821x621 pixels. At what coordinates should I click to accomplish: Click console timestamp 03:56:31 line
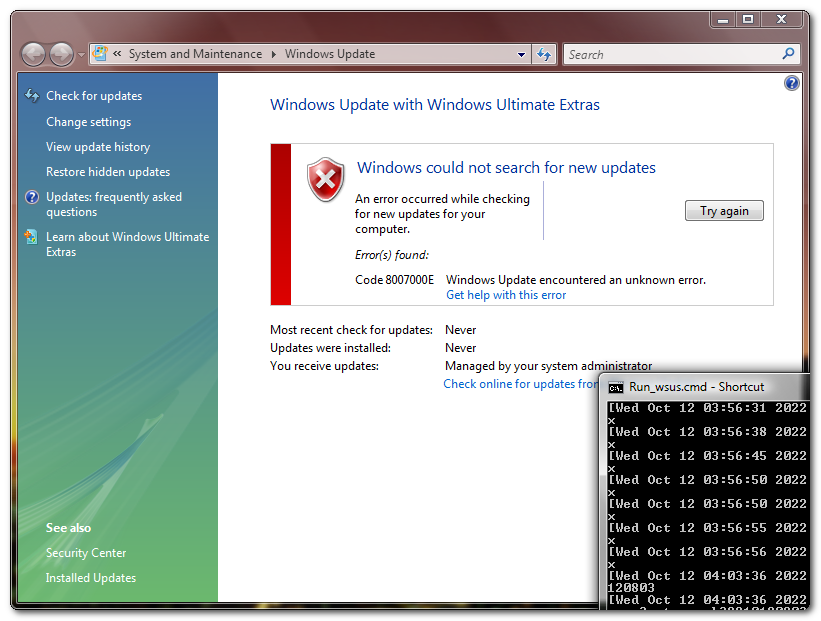coord(707,408)
